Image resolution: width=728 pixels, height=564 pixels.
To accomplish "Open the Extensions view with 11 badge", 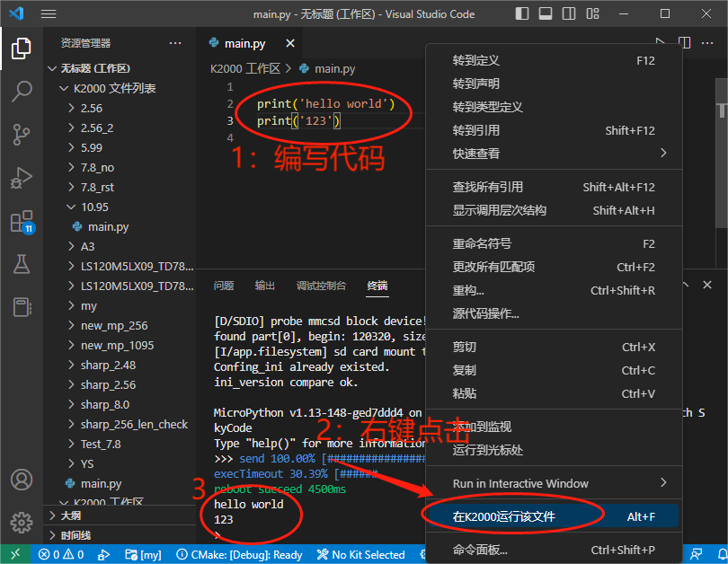I will pyautogui.click(x=22, y=222).
